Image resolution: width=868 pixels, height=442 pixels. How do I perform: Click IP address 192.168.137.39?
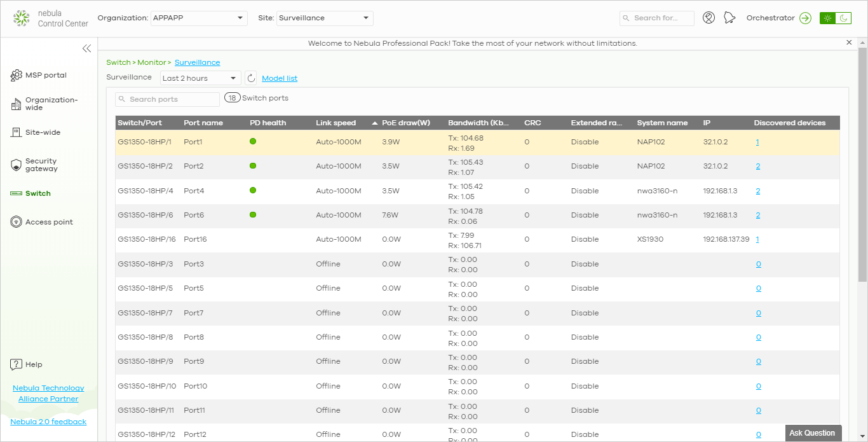(x=726, y=239)
